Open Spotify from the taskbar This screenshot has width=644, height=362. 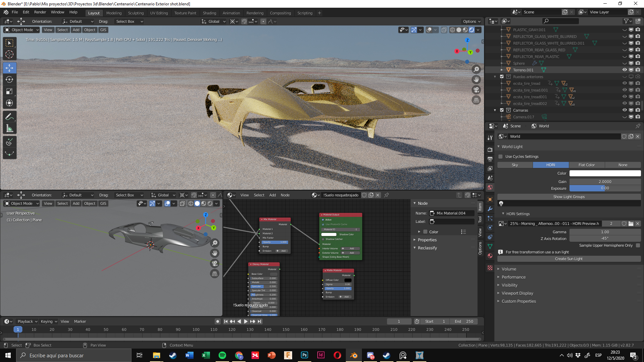click(222, 355)
